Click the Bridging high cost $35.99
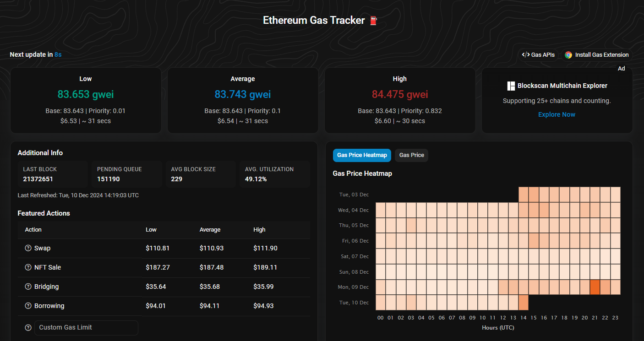Viewport: 644px width, 341px height. [x=263, y=287]
